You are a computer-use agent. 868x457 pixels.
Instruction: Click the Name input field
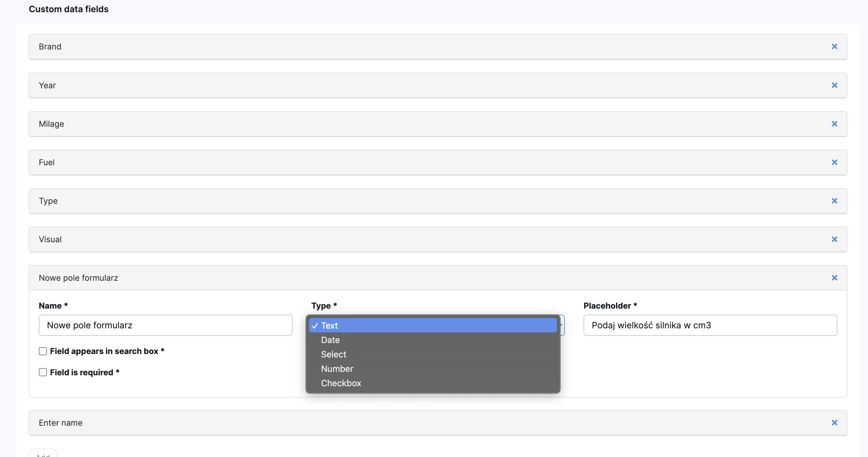[165, 325]
